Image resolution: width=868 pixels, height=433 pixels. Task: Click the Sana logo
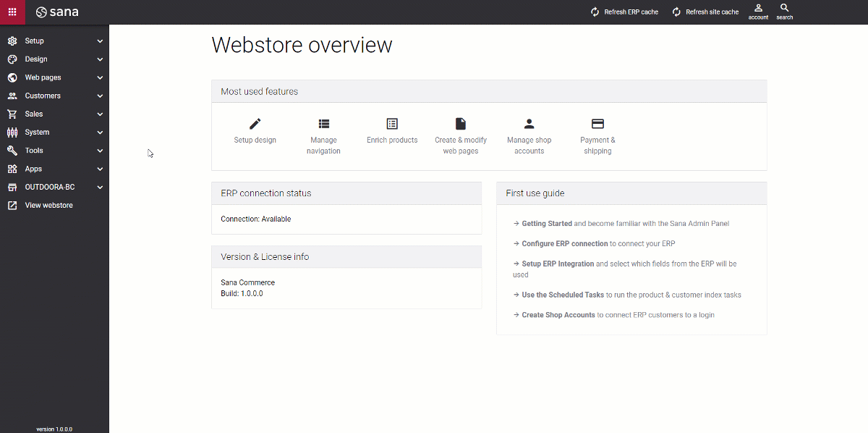[57, 12]
